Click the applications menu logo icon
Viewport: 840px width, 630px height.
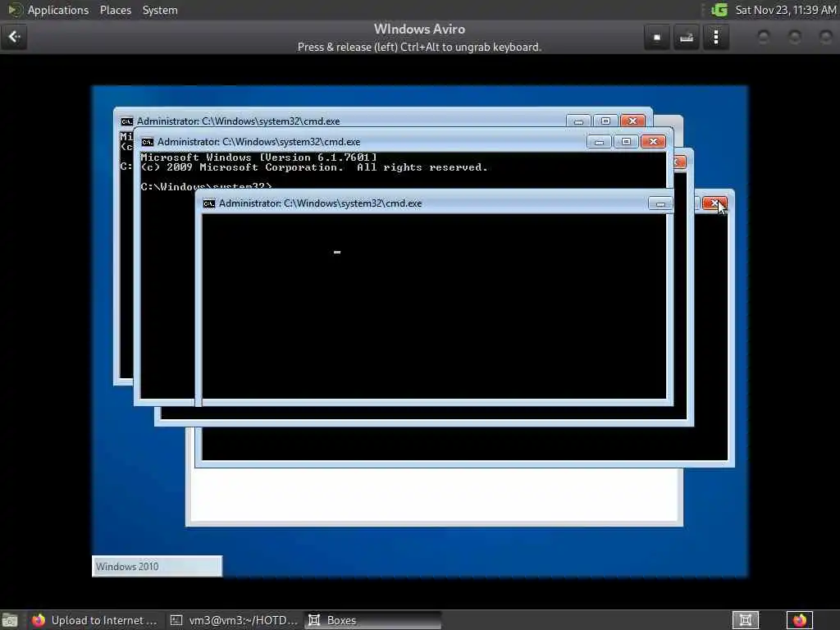pos(14,10)
